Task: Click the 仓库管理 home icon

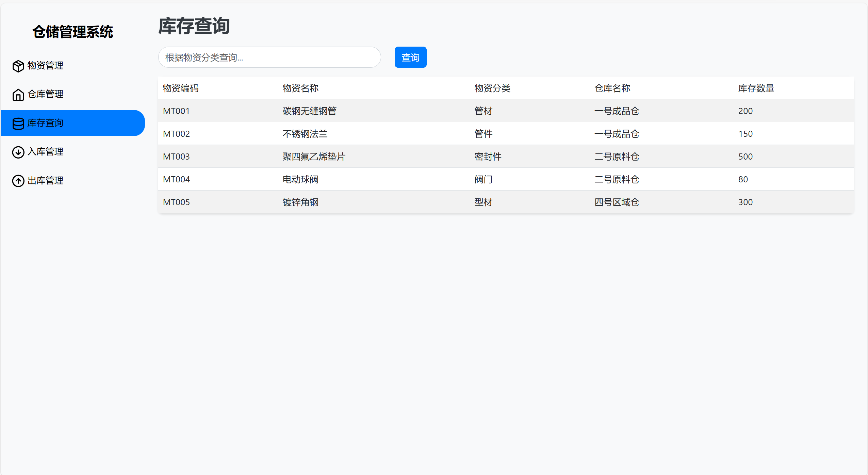Action: pos(18,95)
